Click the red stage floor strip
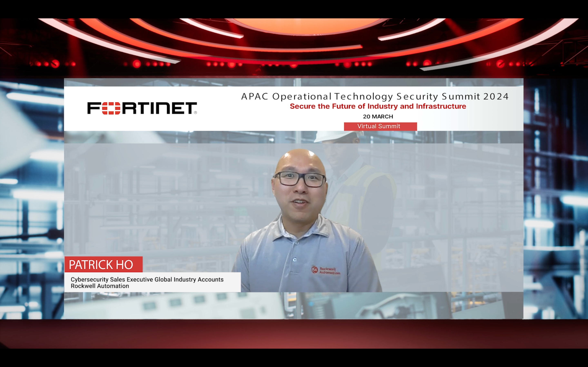588x367 pixels. tap(294, 334)
